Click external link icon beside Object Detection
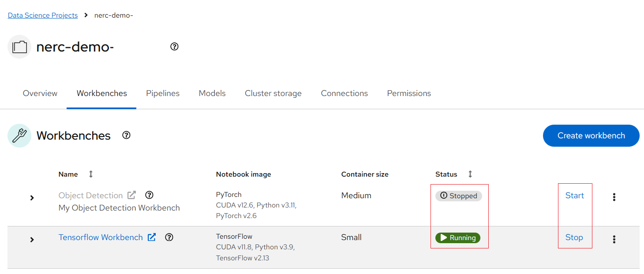This screenshot has width=644, height=274. tap(131, 195)
